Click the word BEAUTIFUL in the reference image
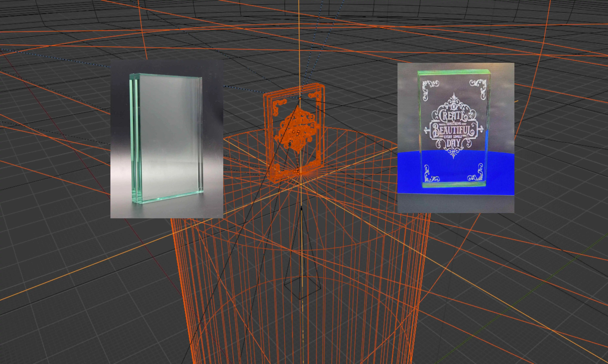 pos(453,129)
